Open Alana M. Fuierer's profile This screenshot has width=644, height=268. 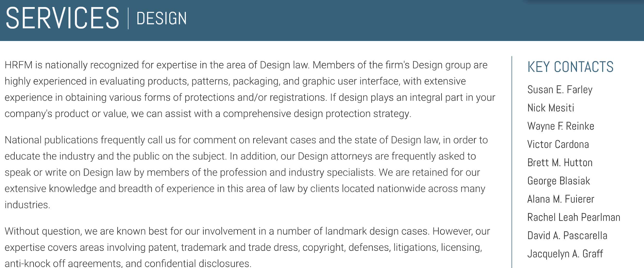pos(561,199)
